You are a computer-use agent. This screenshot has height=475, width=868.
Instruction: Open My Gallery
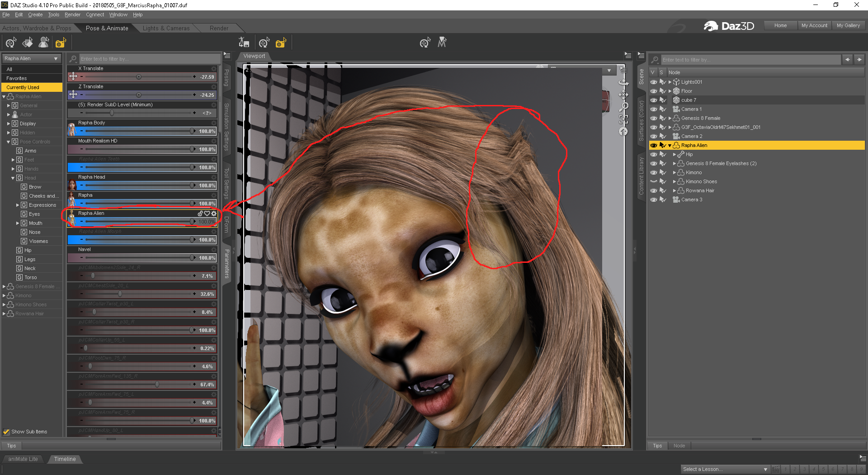click(848, 25)
